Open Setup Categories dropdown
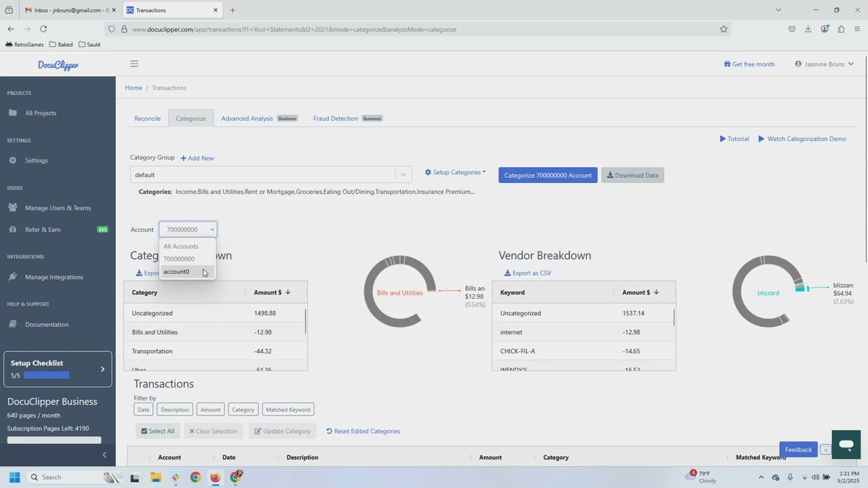868x488 pixels. [x=456, y=172]
